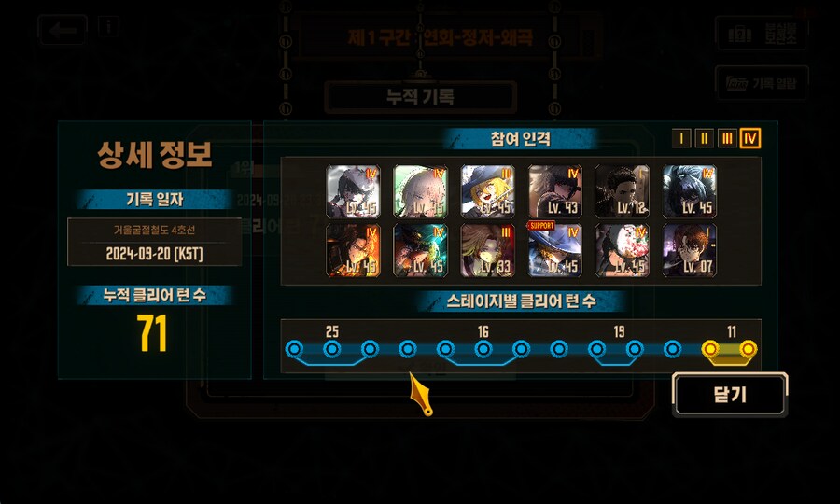The image size is (840, 504).
Task: Open the info icon beside back arrow
Action: (x=109, y=26)
